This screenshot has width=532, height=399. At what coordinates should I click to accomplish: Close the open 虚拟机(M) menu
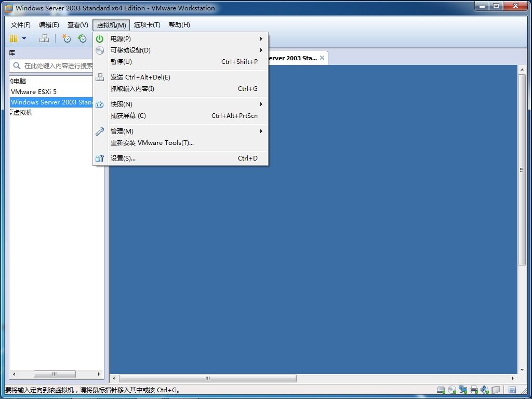click(x=111, y=25)
